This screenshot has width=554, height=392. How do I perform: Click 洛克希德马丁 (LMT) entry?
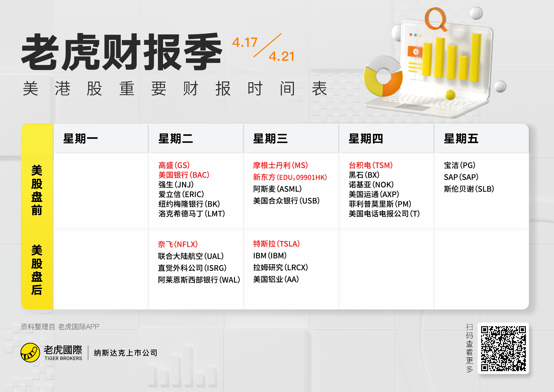(x=192, y=213)
